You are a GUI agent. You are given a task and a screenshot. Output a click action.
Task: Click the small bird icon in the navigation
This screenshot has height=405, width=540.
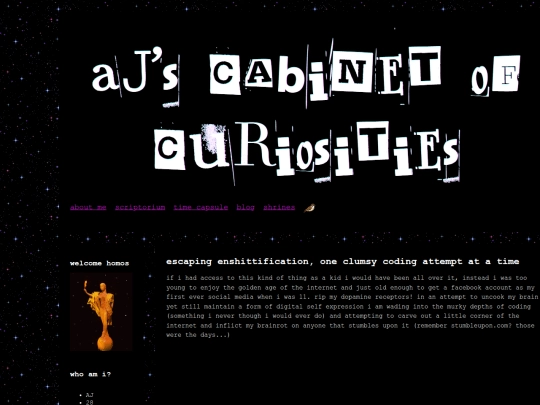[x=310, y=208]
